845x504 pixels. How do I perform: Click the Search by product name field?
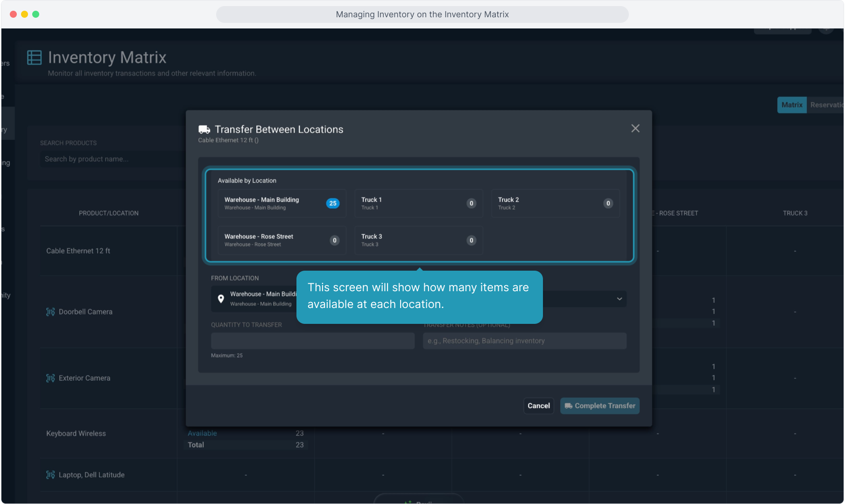pyautogui.click(x=112, y=159)
